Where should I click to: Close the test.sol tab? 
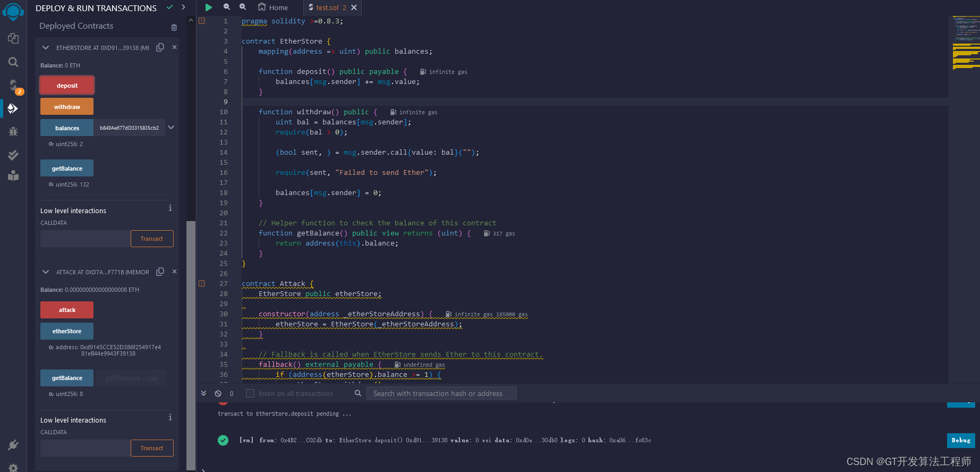tap(354, 7)
